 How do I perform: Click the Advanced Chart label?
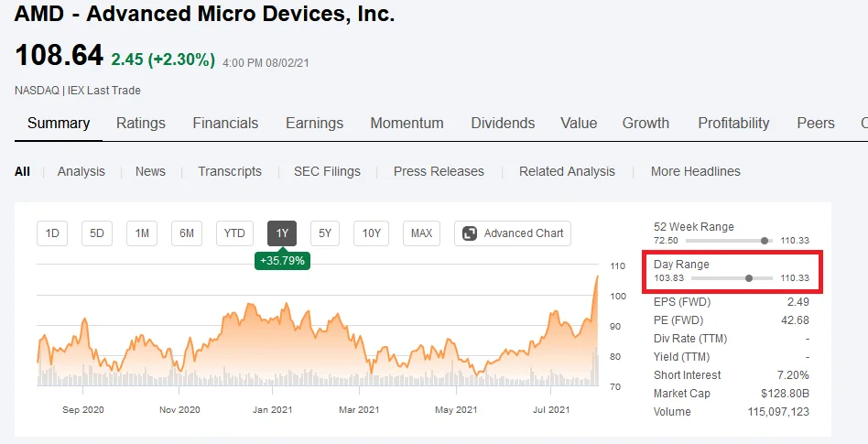point(523,233)
